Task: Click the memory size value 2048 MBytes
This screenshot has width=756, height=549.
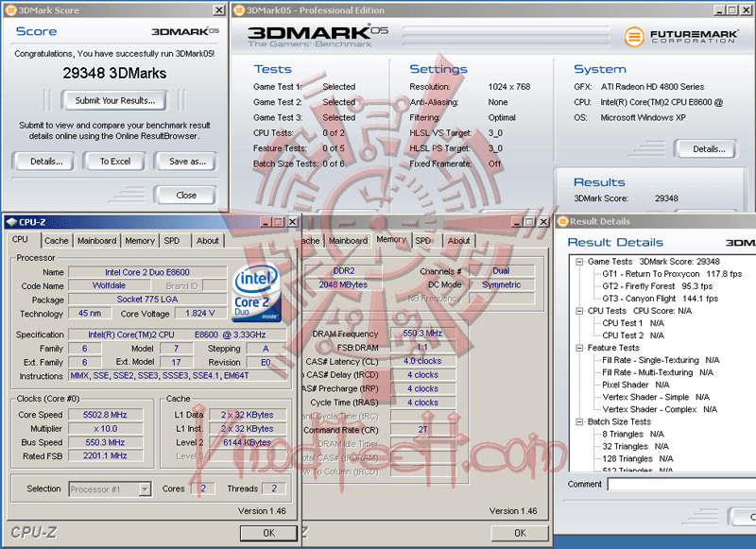Action: [343, 284]
